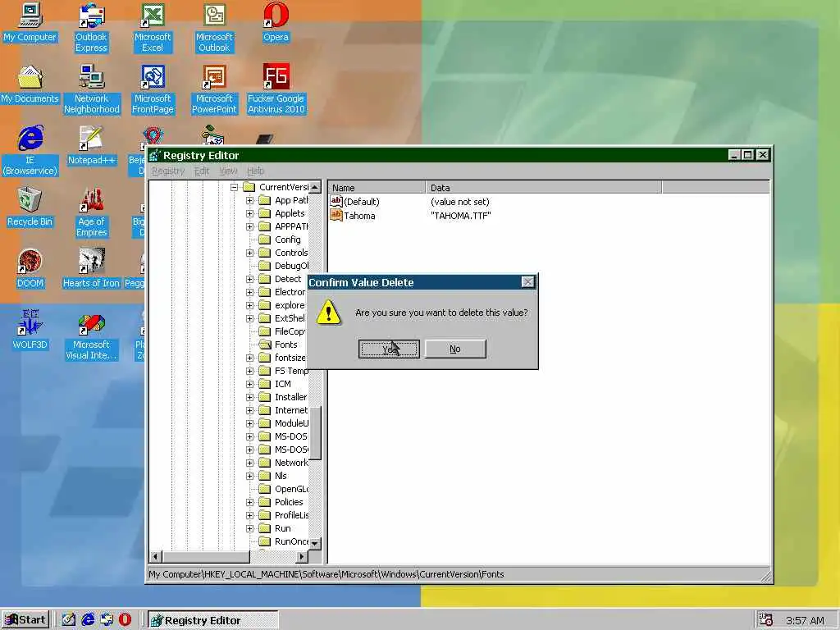Select the FileCopy key in the tree
This screenshot has height=630, width=840.
click(290, 331)
